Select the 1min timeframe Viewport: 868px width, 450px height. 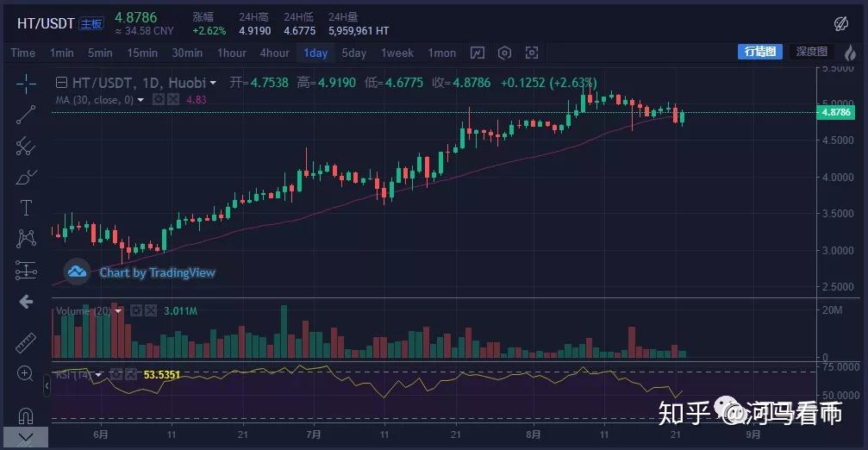61,53
